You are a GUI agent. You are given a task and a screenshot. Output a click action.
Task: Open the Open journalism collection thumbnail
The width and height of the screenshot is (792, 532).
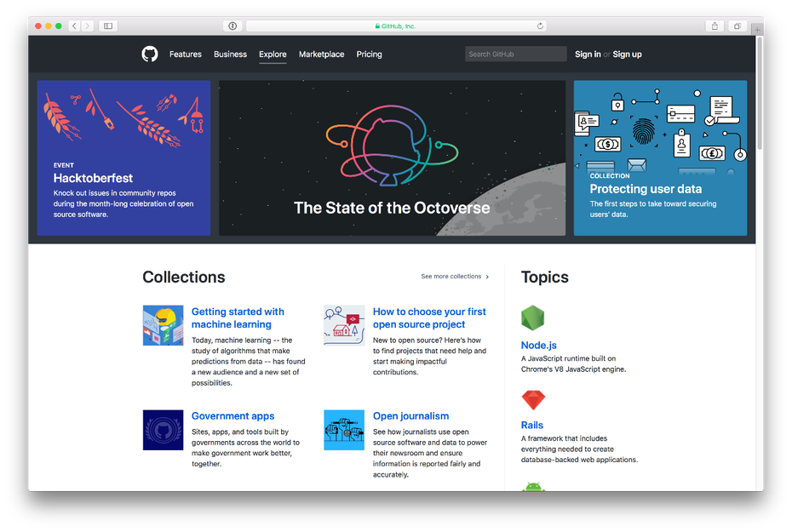click(x=344, y=430)
